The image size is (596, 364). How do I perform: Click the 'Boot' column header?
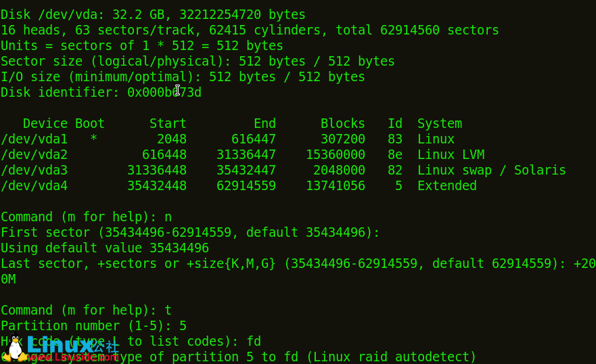pos(90,124)
